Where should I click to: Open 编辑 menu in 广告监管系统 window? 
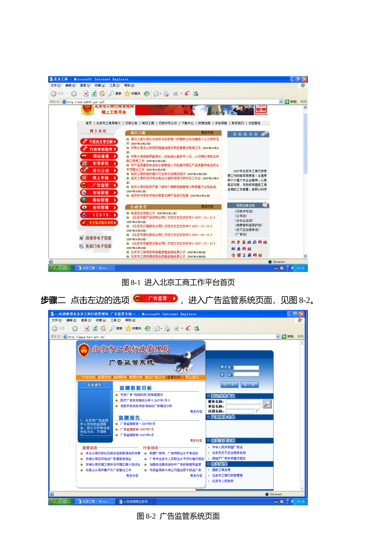pyautogui.click(x=71, y=320)
